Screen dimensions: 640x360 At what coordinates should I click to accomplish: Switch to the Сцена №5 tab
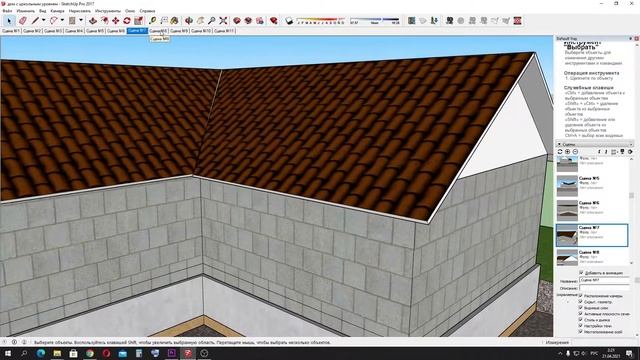click(95, 31)
